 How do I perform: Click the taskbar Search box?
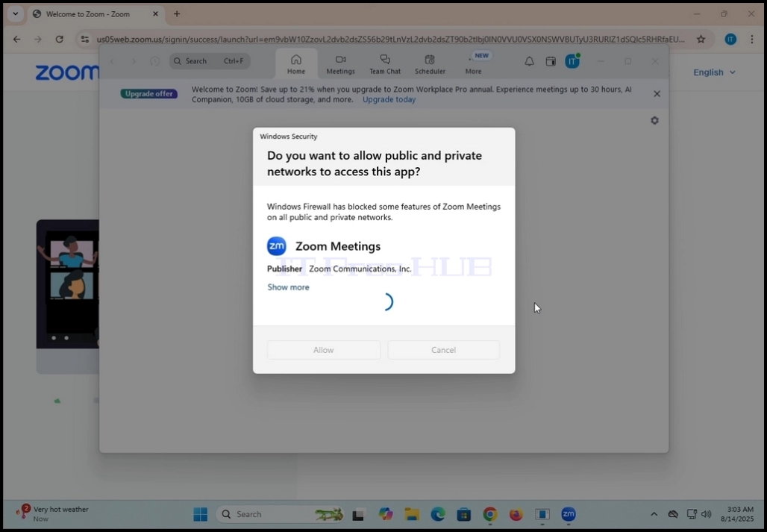tap(281, 514)
